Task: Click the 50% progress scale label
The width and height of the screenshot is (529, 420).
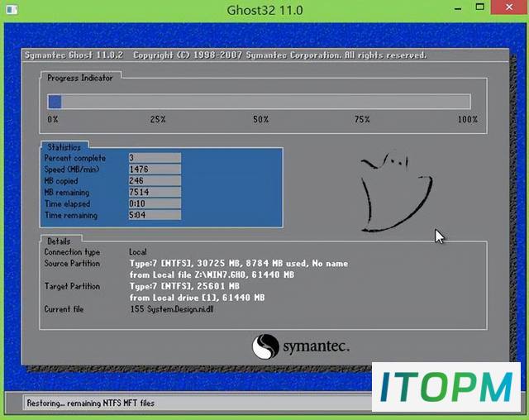Action: (x=261, y=119)
